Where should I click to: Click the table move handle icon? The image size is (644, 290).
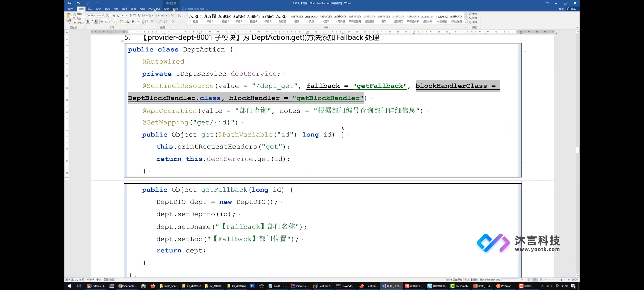coord(123,42)
